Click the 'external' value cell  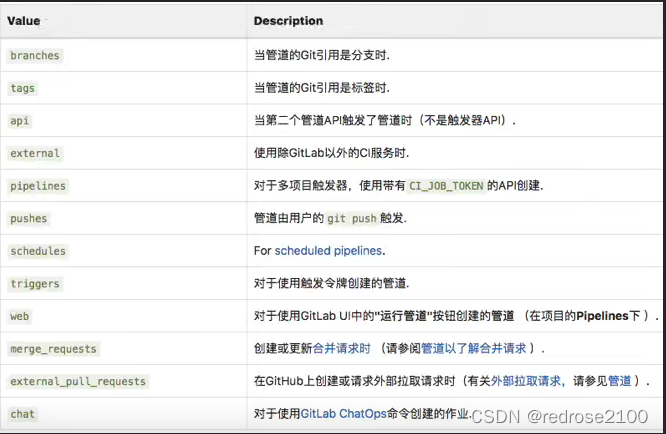35,153
